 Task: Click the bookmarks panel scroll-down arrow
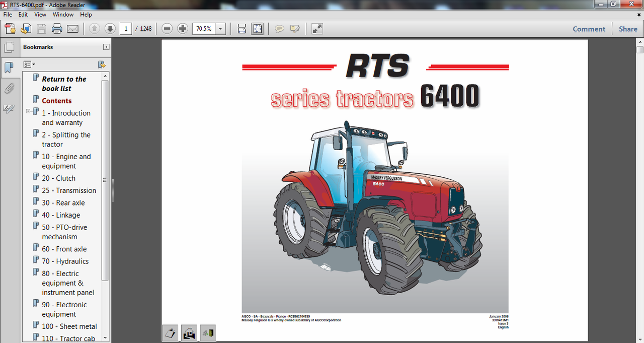point(105,337)
